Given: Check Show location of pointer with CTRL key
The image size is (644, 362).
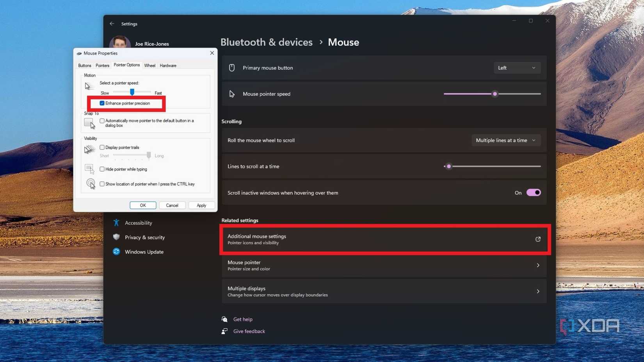Looking at the screenshot, I should pos(102,184).
